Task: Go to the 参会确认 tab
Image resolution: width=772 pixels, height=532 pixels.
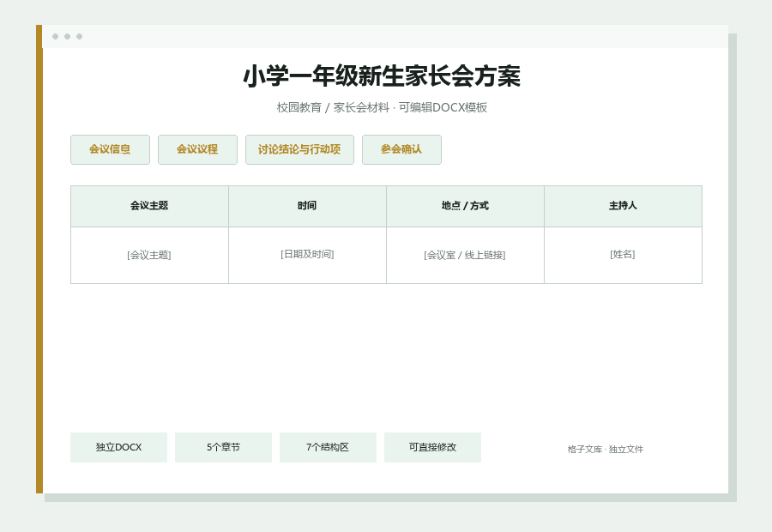Action: pos(401,149)
